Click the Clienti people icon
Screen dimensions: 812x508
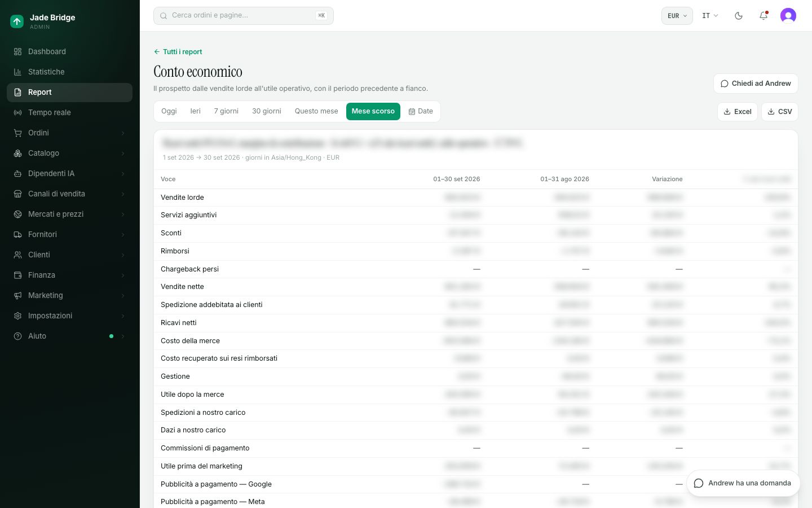pyautogui.click(x=17, y=255)
